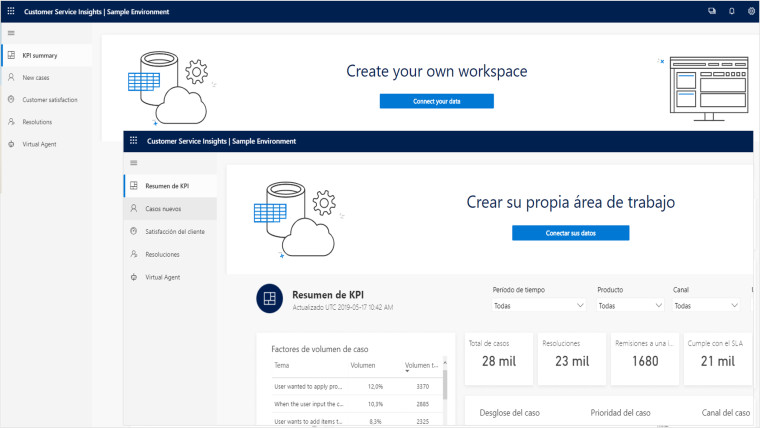Sort by the Volumen column header
Image resolution: width=760 pixels, height=428 pixels.
point(362,366)
